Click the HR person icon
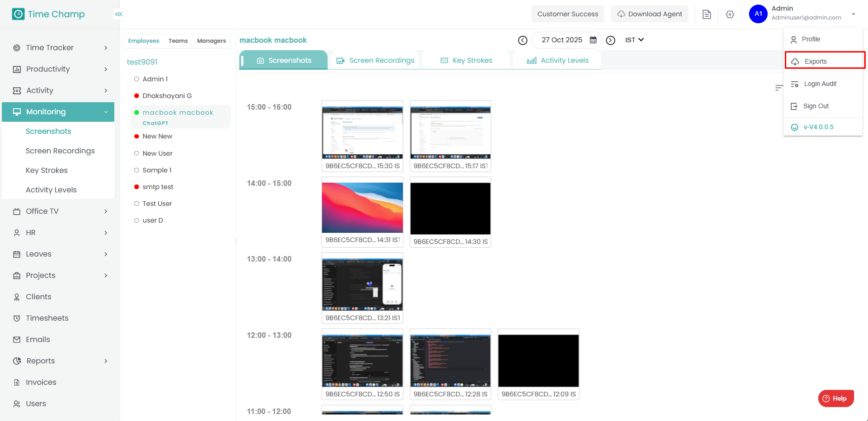Screen dimensions: 868x421 (x=17, y=233)
